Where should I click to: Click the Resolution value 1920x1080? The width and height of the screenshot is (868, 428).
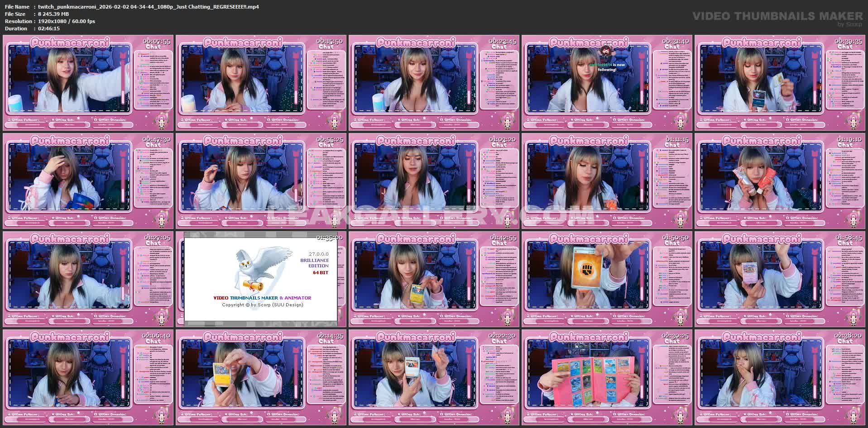tap(67, 21)
